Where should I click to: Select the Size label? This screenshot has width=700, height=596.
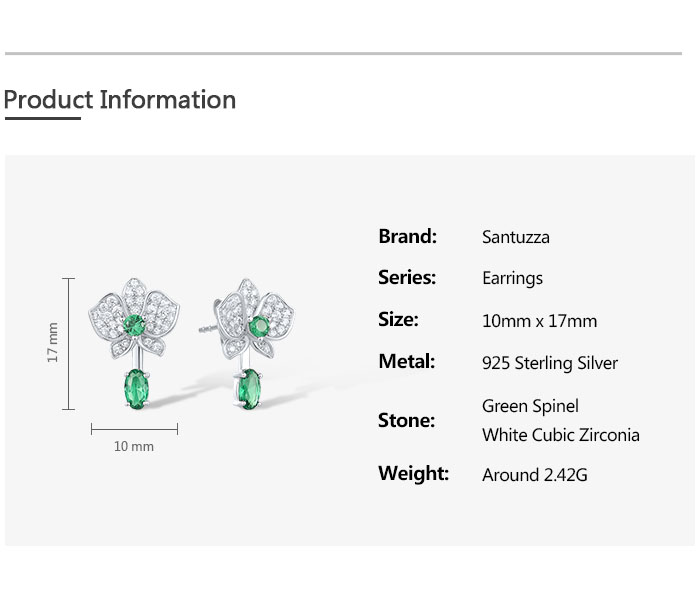click(398, 320)
